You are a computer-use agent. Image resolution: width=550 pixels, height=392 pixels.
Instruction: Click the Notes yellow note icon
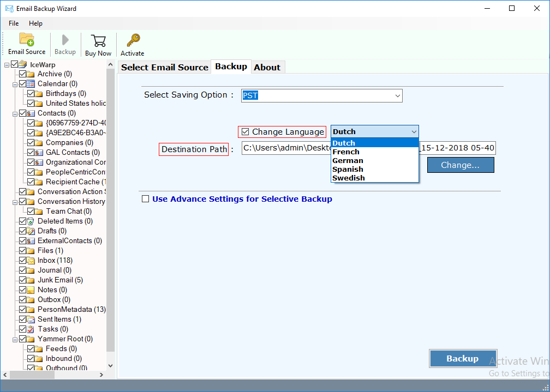tap(31, 290)
